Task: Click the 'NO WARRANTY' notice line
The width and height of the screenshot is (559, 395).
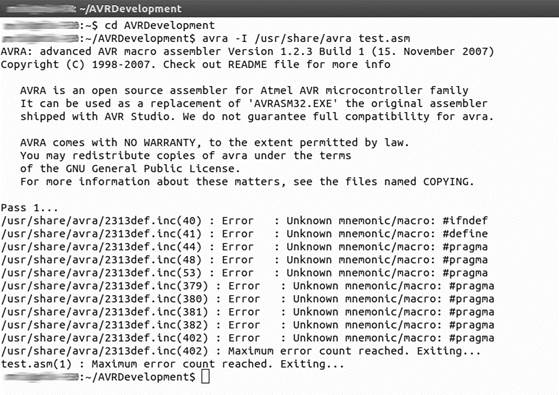Action: (x=214, y=143)
